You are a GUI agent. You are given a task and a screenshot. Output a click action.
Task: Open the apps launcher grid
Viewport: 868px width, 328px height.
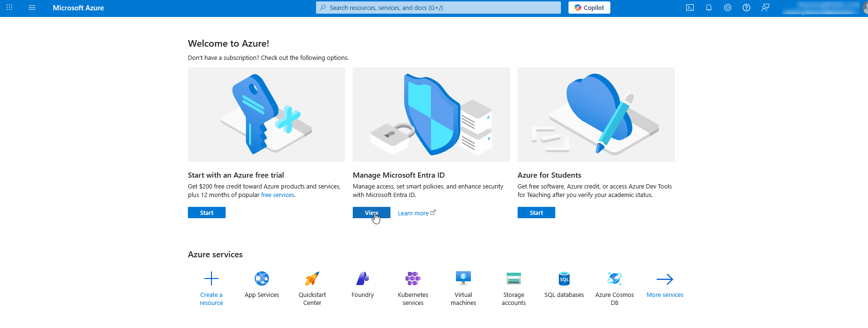click(9, 8)
